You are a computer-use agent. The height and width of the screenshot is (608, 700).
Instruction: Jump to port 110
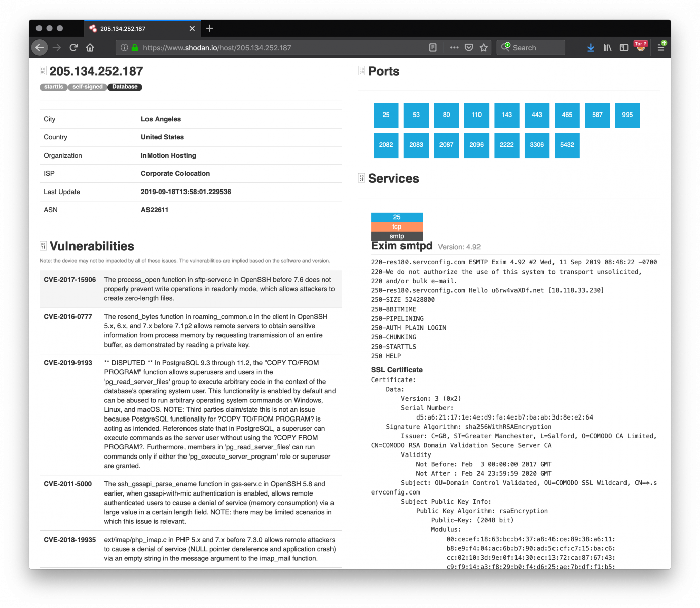click(476, 115)
